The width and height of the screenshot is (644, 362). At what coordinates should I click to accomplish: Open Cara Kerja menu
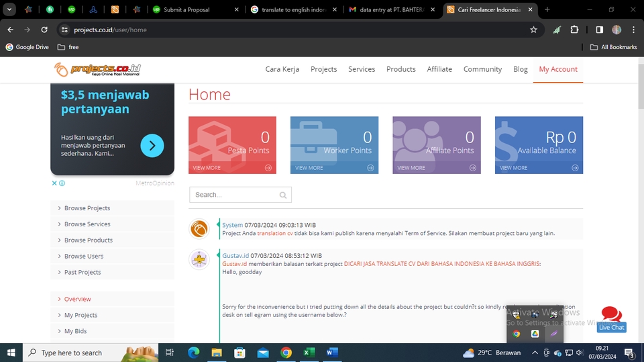point(282,69)
